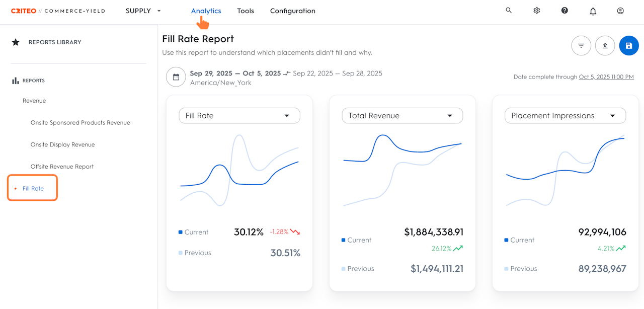Click the Reports Library star icon
Viewport: 644px width, 309px height.
tap(16, 42)
